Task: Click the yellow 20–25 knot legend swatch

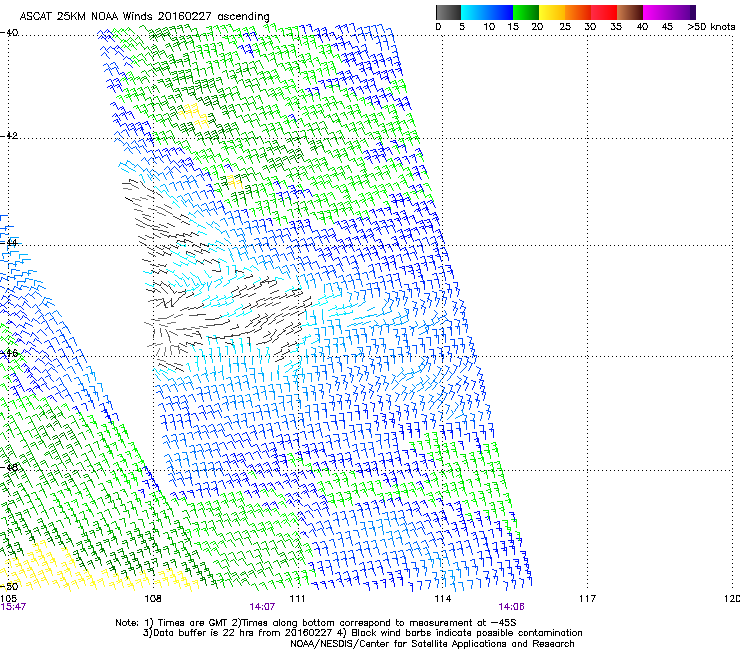Action: click(552, 12)
